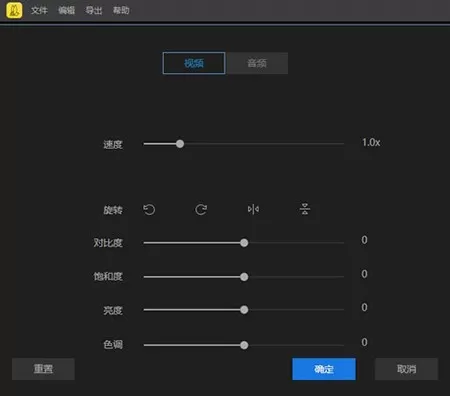Screen dimensions: 450x396
Task: Open the 编辑 menu
Action: (66, 10)
